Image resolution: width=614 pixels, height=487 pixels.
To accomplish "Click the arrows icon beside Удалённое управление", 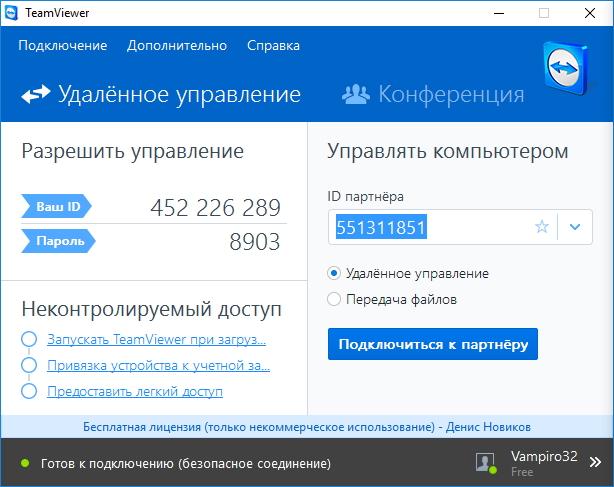I will (36, 94).
